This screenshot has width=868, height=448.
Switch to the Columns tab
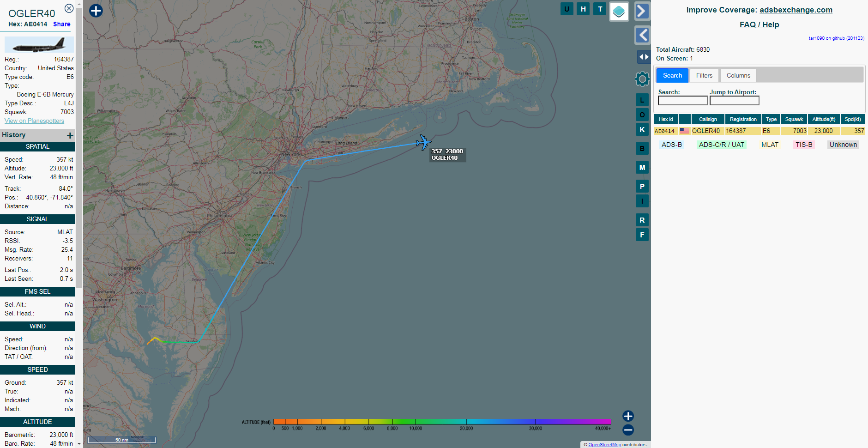[x=738, y=75]
